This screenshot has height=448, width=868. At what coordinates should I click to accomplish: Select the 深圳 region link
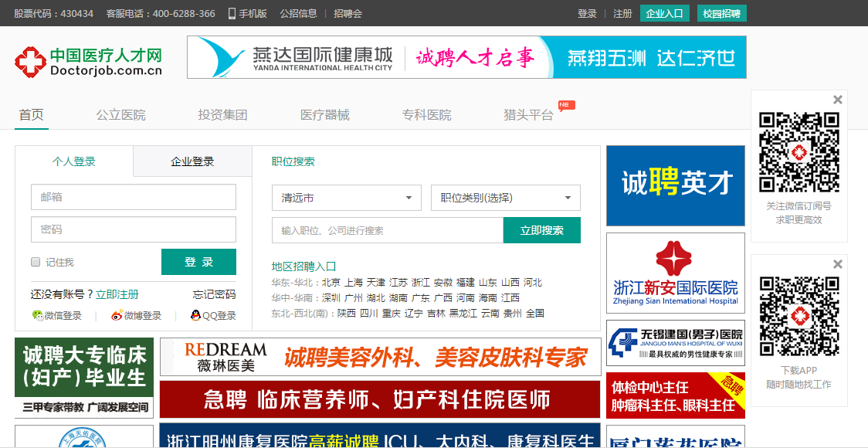331,298
